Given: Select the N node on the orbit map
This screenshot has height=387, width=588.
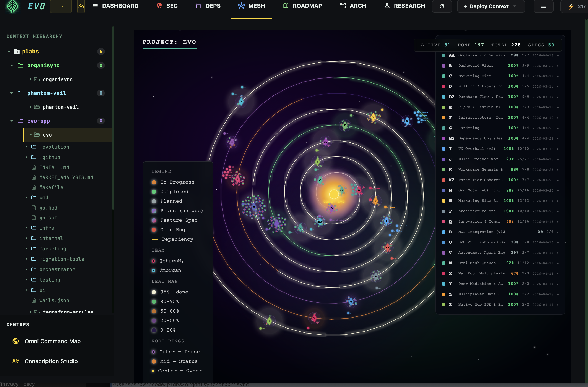Looking at the screenshot, I should (373, 117).
